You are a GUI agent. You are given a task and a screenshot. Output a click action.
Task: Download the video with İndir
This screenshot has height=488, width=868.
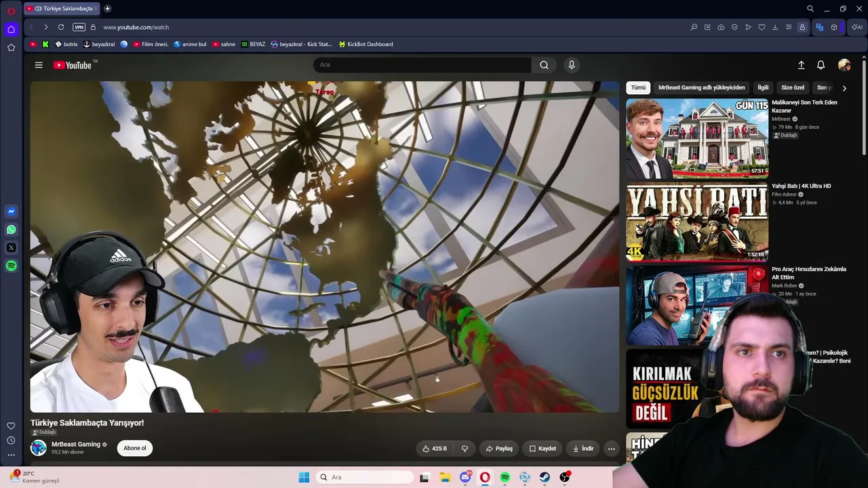pyautogui.click(x=583, y=449)
